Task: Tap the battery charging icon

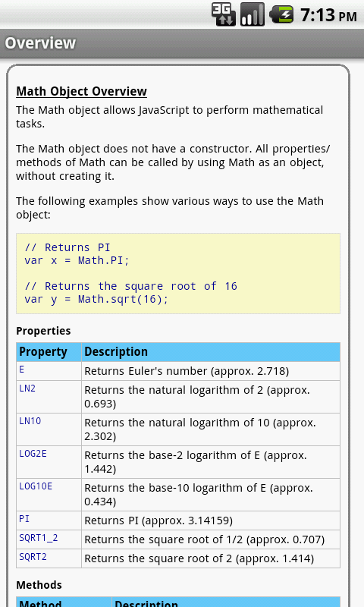Action: coord(281,14)
